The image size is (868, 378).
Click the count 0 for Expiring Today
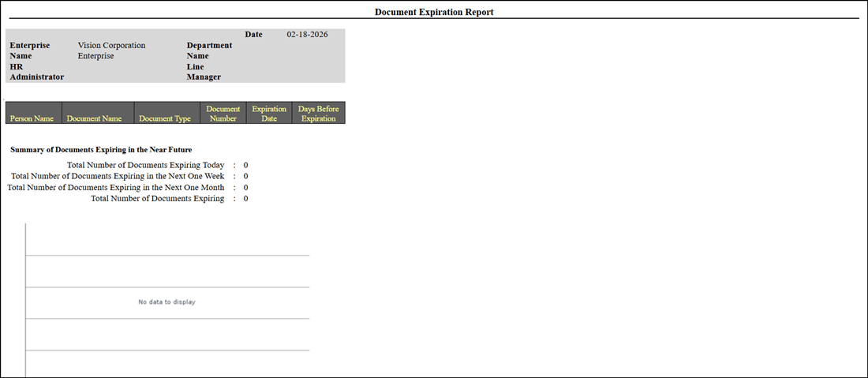point(245,165)
